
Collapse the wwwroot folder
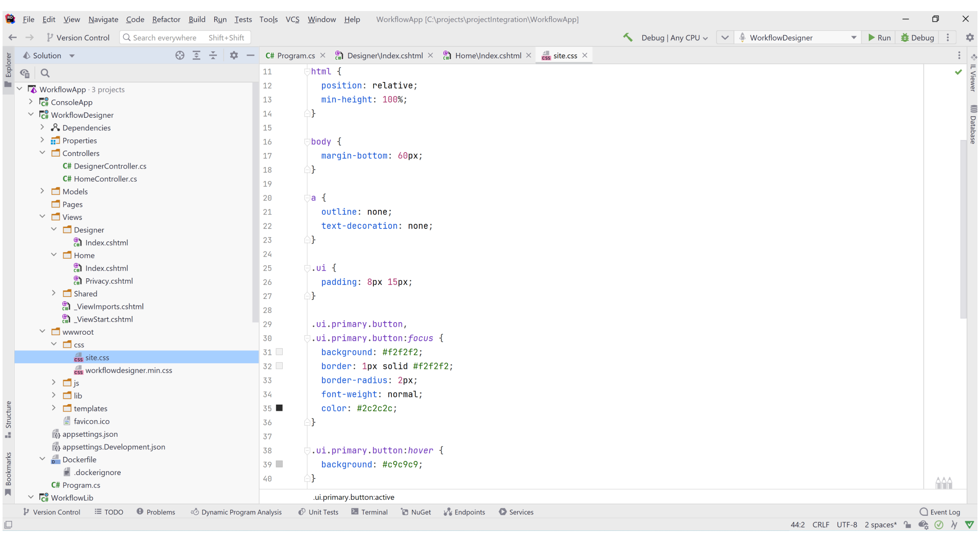click(x=42, y=331)
